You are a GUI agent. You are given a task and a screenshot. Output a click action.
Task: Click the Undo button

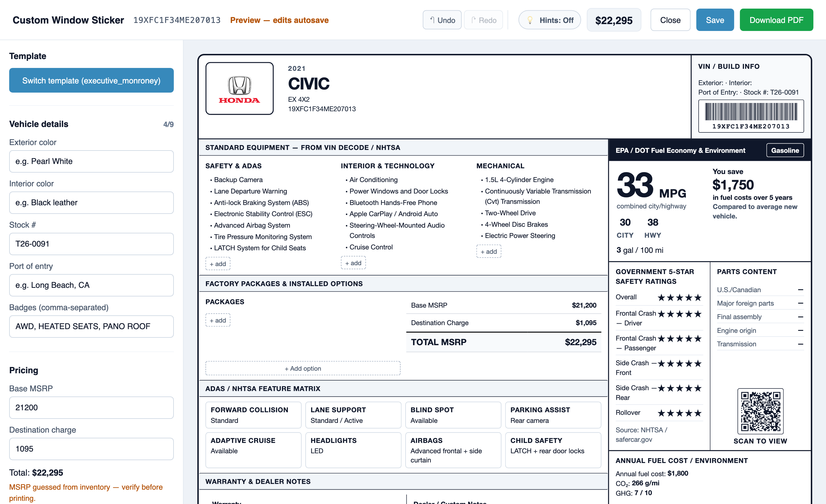[442, 20]
